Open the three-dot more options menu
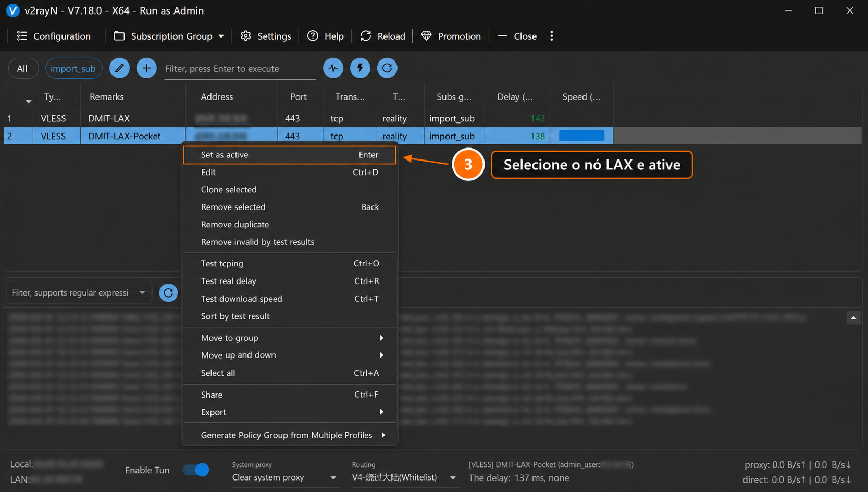The height and width of the screenshot is (492, 868). tap(552, 36)
